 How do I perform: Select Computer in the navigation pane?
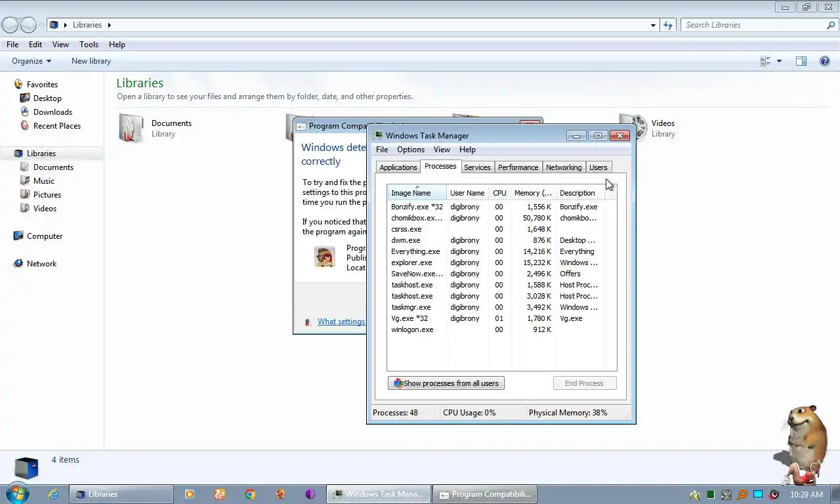(45, 236)
